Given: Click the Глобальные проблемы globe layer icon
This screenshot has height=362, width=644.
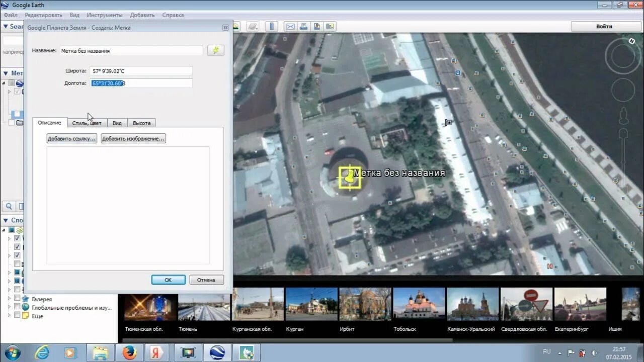Looking at the screenshot, I should pos(25,307).
